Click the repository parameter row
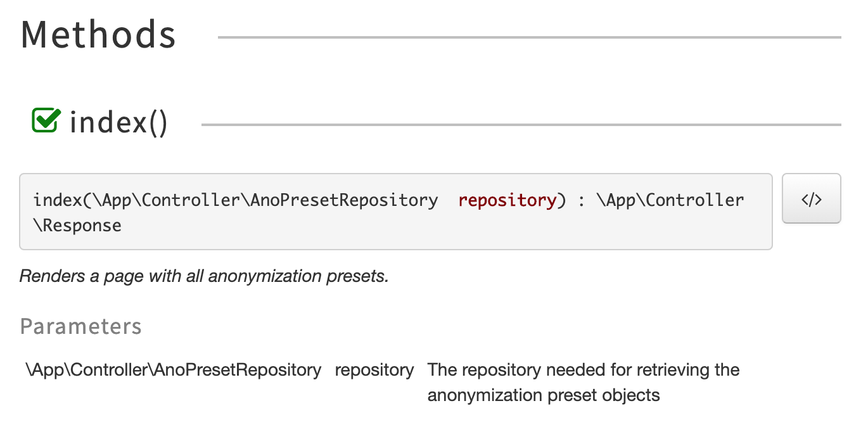868x427 pixels. [x=374, y=369]
